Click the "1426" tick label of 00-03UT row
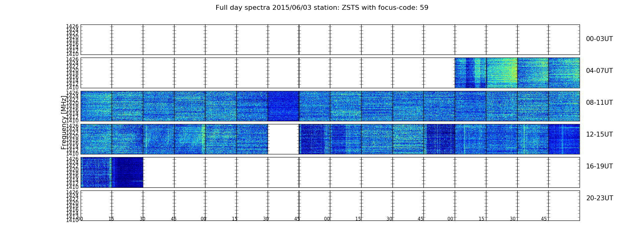 click(x=72, y=26)
